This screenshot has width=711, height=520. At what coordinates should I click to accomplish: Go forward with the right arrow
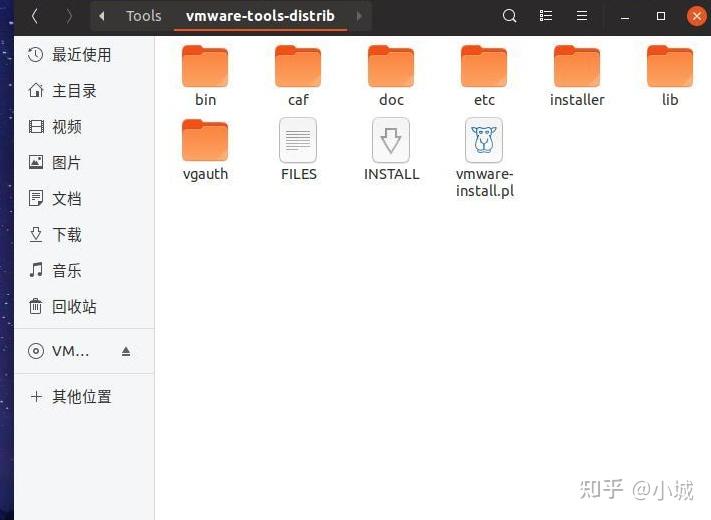coord(68,16)
